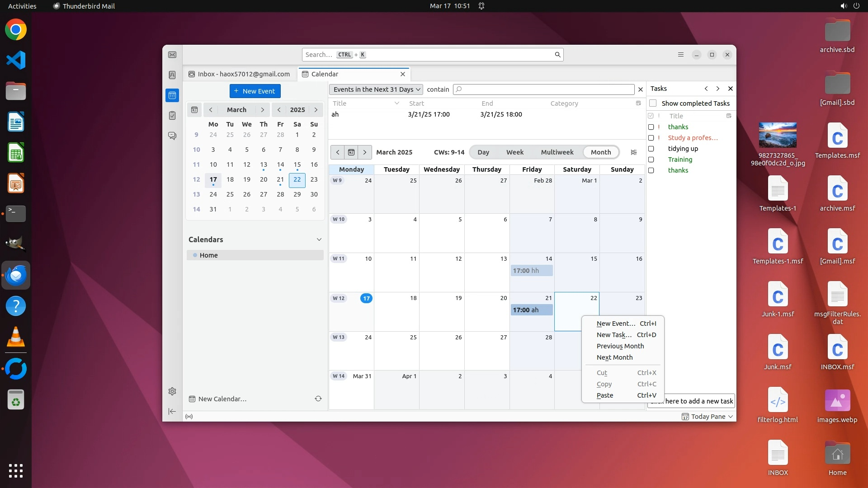The height and width of the screenshot is (488, 868).
Task: Select New Task from context menu
Action: (x=613, y=335)
